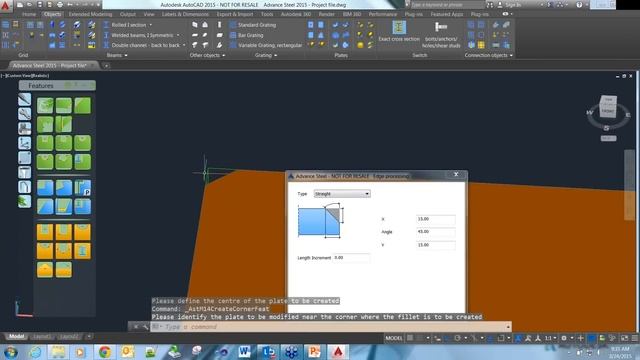
Task: Open the Extended Modeling ribbon tab
Action: pos(91,14)
